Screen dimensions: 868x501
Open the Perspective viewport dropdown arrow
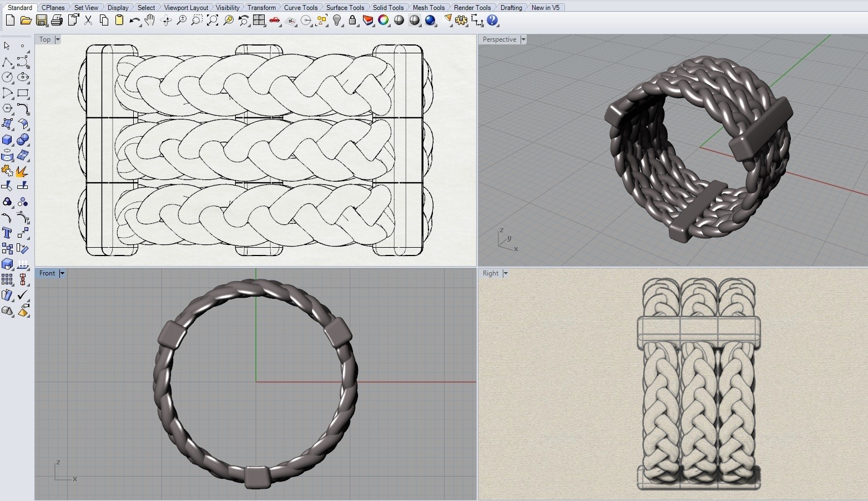(523, 39)
